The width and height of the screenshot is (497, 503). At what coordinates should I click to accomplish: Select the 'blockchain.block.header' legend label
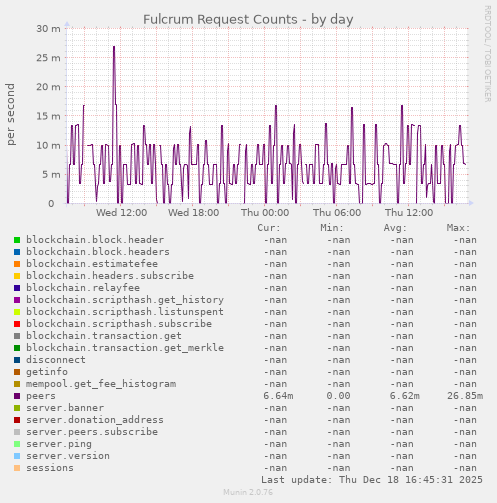(x=95, y=240)
